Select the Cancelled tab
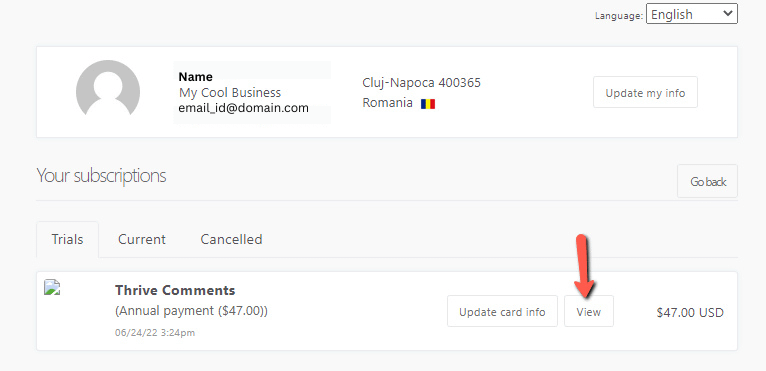Screen dimensions: 766x371 pos(231,240)
